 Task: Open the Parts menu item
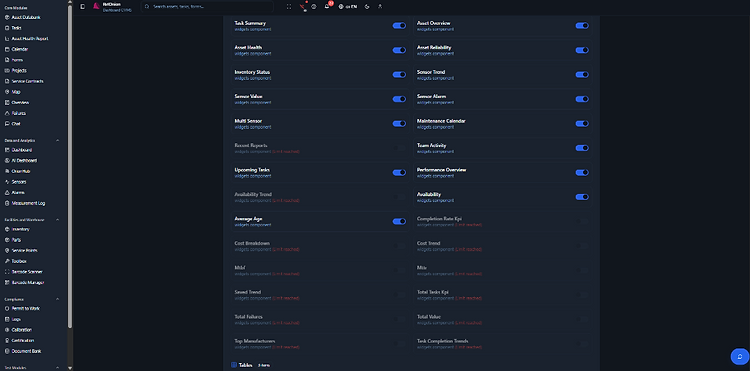tap(16, 240)
